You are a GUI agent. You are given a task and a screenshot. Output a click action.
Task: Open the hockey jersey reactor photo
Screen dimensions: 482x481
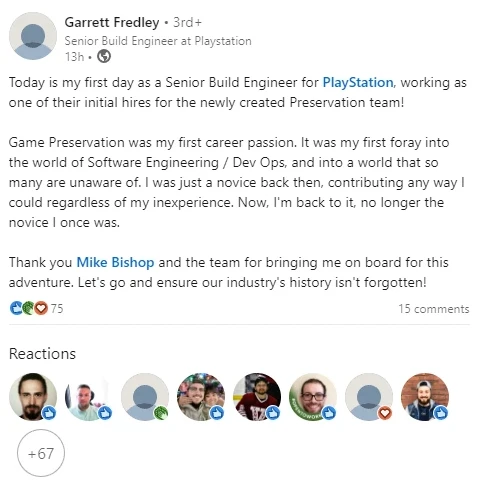[257, 397]
